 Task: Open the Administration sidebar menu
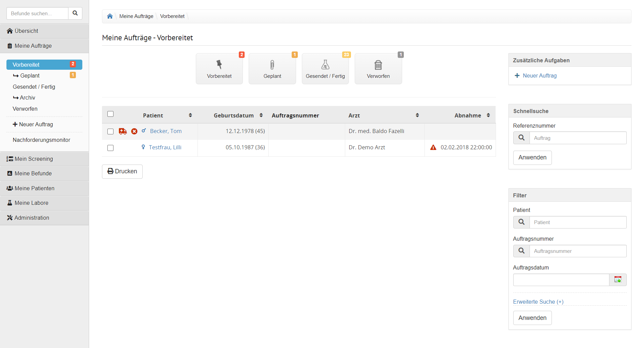pos(32,218)
